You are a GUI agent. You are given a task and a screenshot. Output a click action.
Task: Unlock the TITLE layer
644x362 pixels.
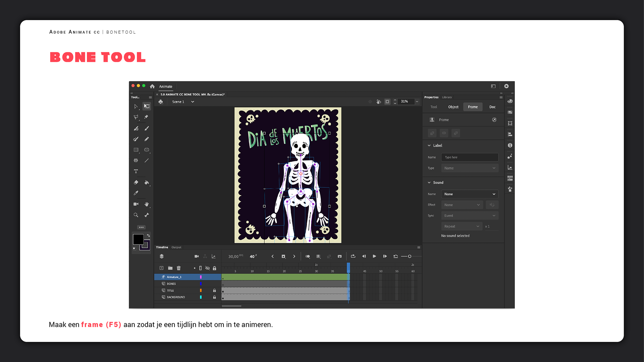pyautogui.click(x=214, y=291)
